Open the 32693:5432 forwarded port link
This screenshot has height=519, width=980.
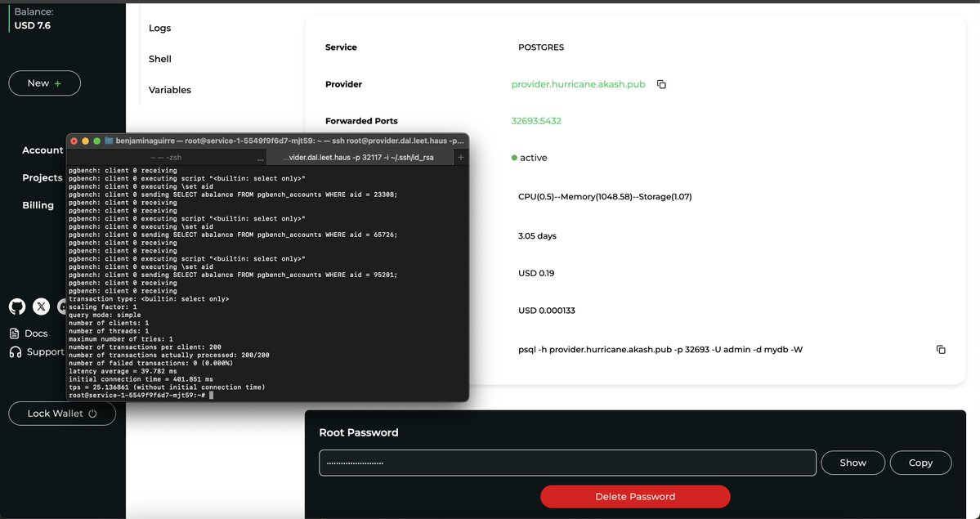tap(536, 121)
